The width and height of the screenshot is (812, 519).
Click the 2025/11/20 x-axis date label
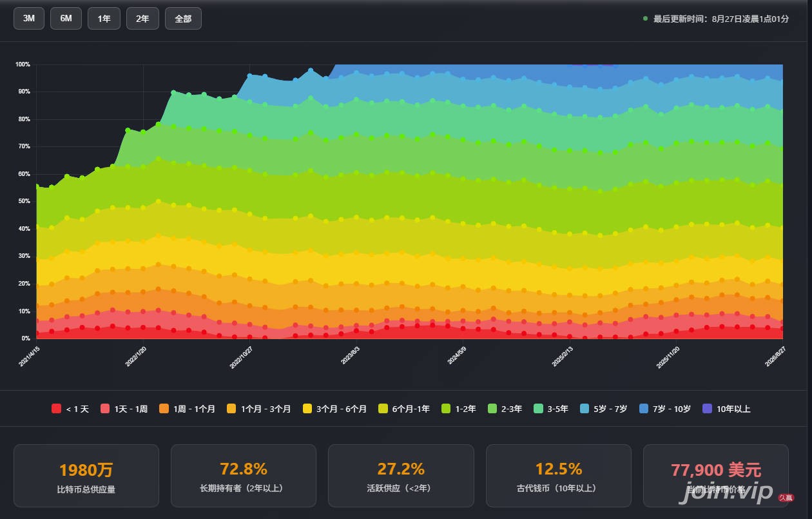tap(668, 357)
